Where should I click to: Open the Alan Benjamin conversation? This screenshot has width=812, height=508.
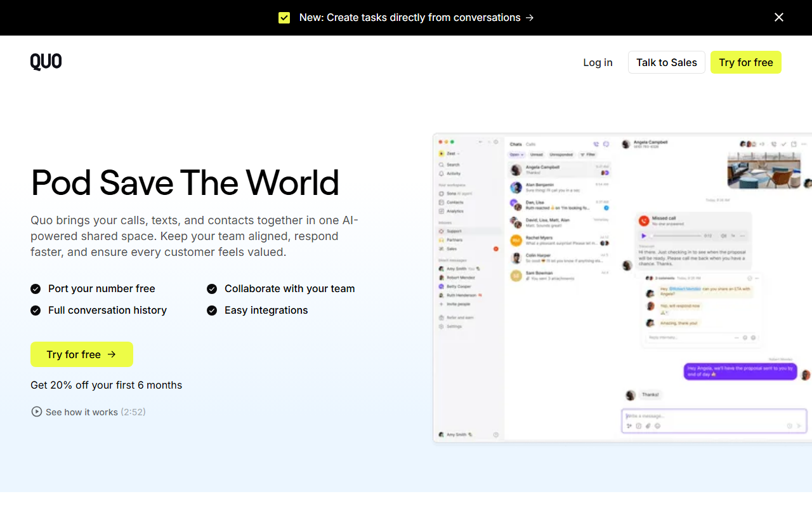560,187
